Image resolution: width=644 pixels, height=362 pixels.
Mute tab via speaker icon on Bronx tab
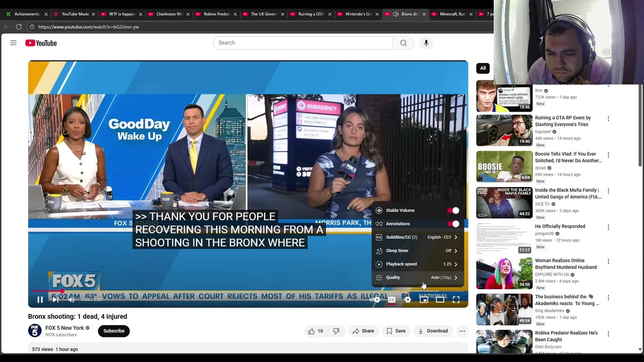395,14
